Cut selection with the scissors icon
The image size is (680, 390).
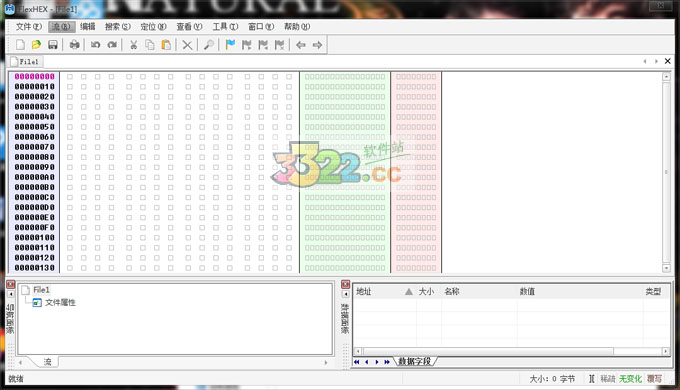134,45
